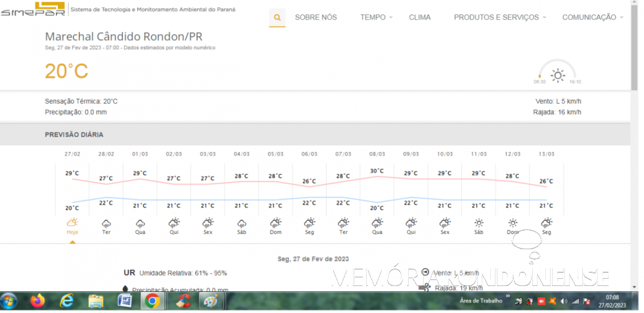Open the file explorer folder in the taskbar

(x=95, y=301)
